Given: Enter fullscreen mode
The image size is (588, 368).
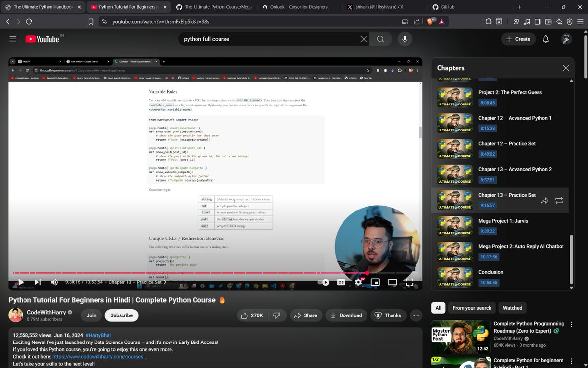Looking at the screenshot, I should coord(410,282).
